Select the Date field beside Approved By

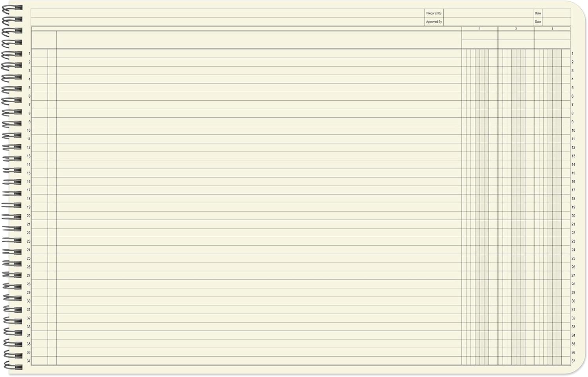tap(556, 22)
